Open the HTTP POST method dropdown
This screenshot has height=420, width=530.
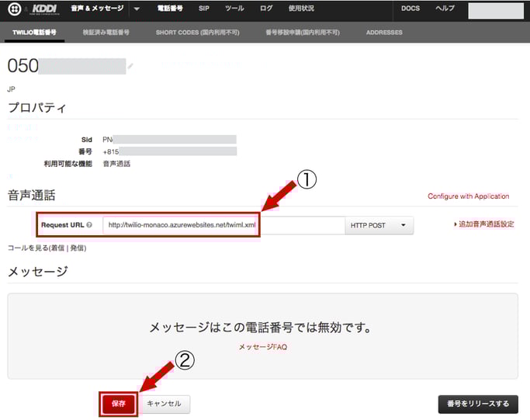point(379,225)
